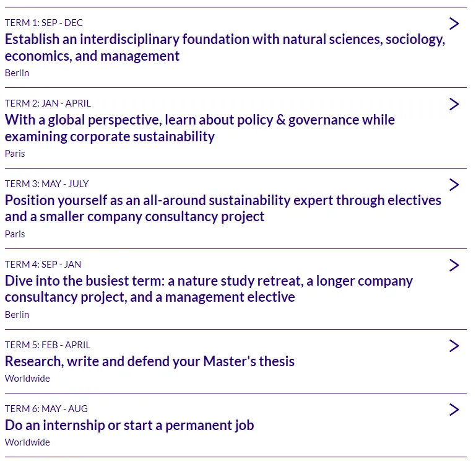Click the 'TERM 1: SEP - DEC' label
476x461 pixels.
pyautogui.click(x=44, y=23)
